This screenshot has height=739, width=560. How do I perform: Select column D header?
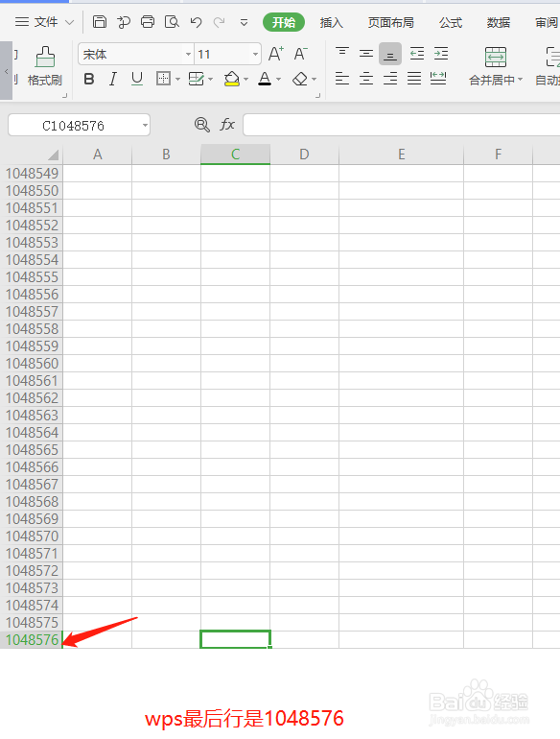pos(304,155)
